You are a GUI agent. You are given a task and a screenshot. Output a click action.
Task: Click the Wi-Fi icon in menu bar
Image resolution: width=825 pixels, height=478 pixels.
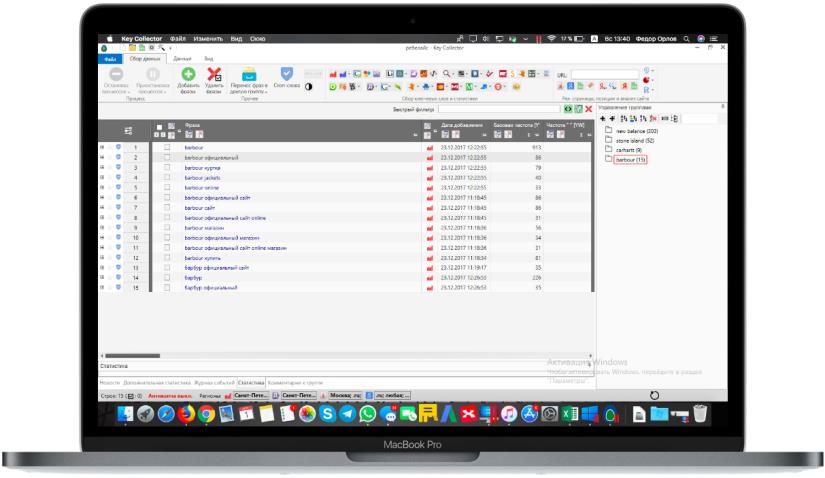click(x=551, y=38)
